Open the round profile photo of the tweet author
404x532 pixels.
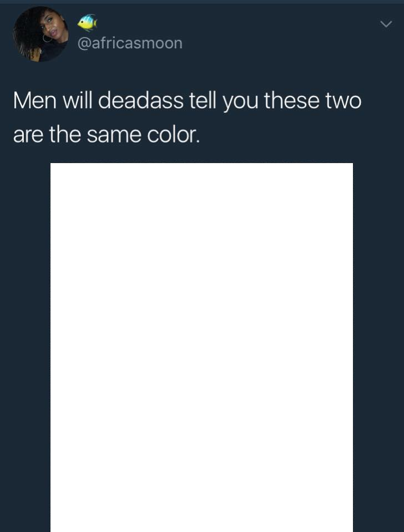pos(41,34)
